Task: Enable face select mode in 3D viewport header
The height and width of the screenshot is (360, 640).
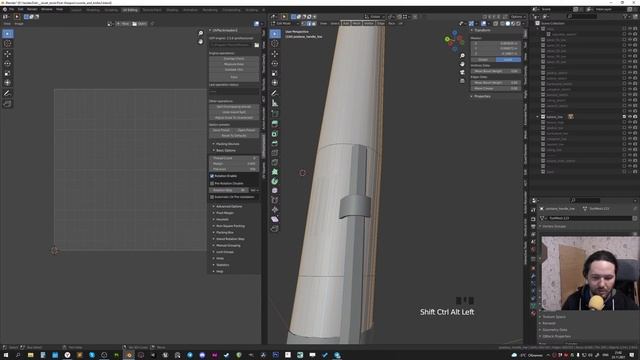Action: pos(313,23)
